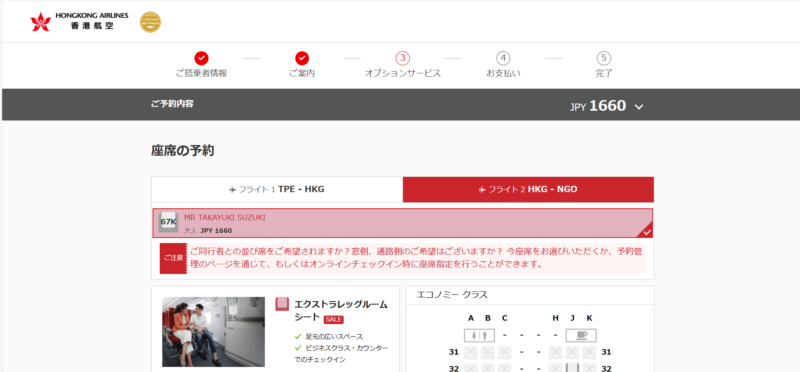This screenshot has width=800, height=372.
Task: Click the ご搭乗者情報 step label
Action: coord(201,73)
